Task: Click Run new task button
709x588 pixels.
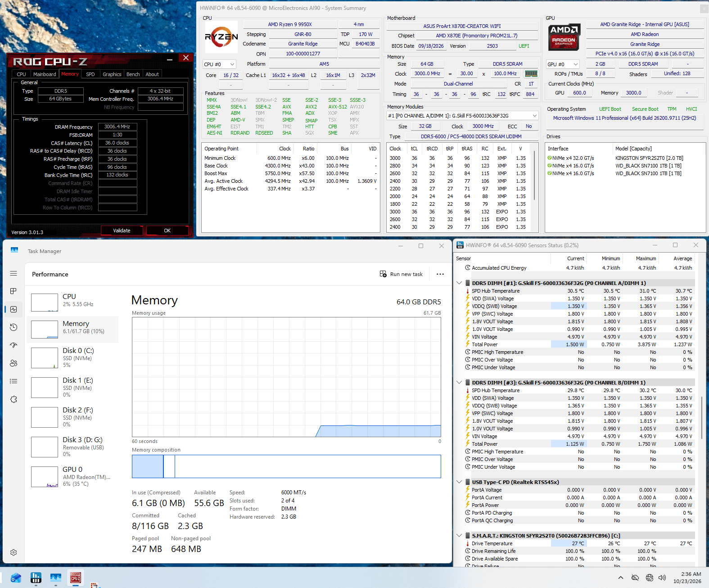Action: coord(401,274)
